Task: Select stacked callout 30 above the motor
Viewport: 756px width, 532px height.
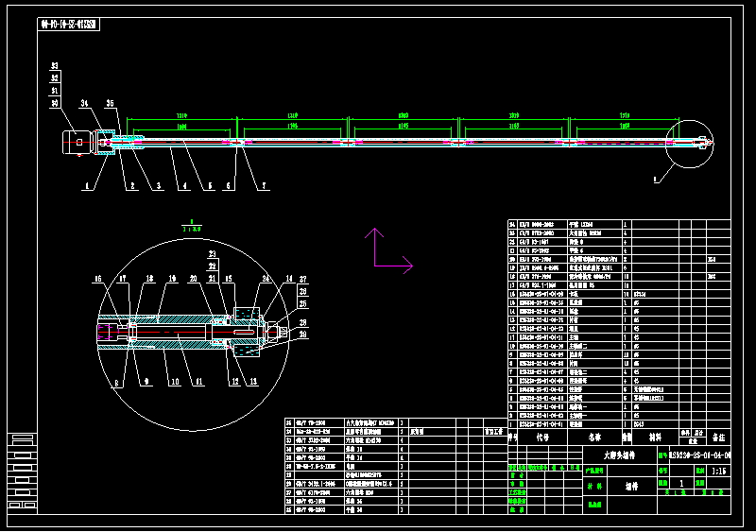Action: pyautogui.click(x=55, y=103)
